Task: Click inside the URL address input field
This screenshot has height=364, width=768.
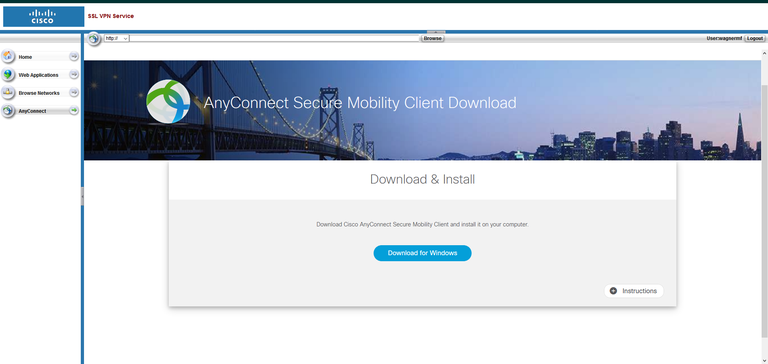Action: (275, 38)
